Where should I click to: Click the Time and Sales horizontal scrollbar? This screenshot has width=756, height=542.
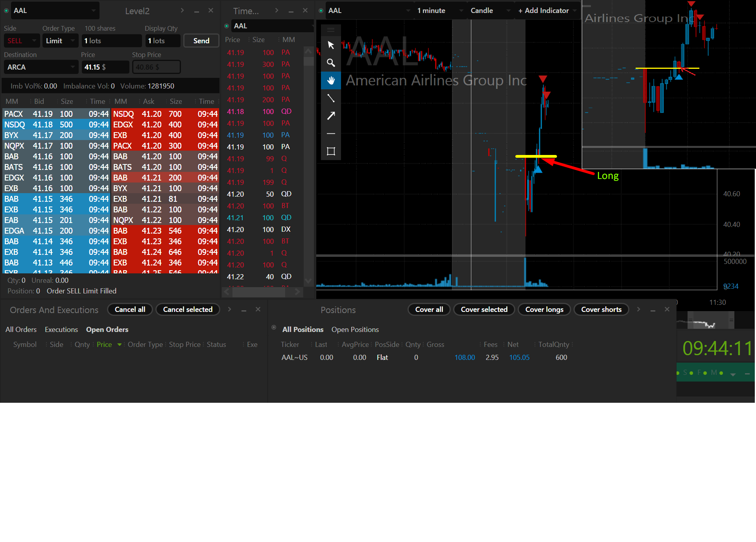tap(258, 292)
